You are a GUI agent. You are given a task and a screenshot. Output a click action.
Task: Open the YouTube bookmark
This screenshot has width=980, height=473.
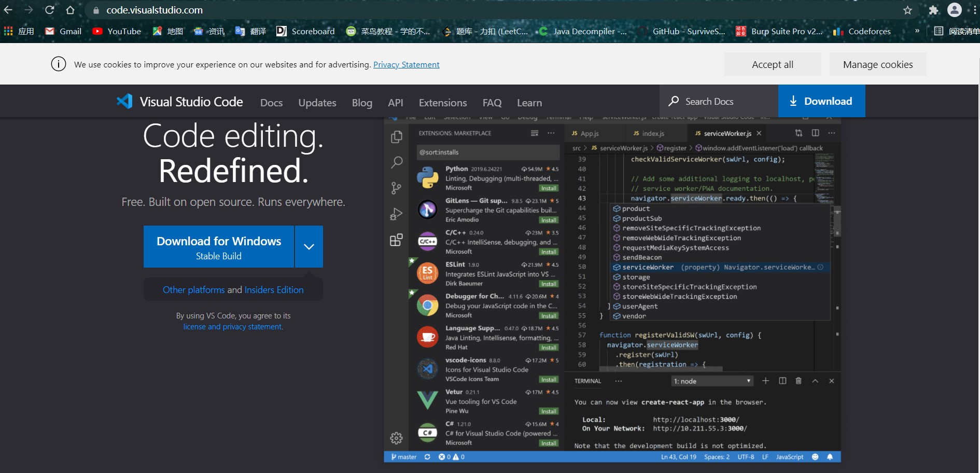(117, 31)
